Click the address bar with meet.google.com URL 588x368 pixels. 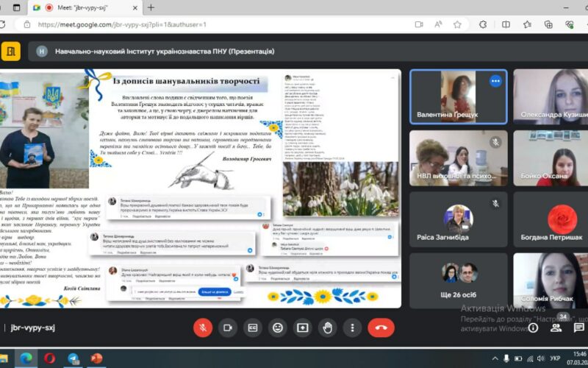click(220, 24)
